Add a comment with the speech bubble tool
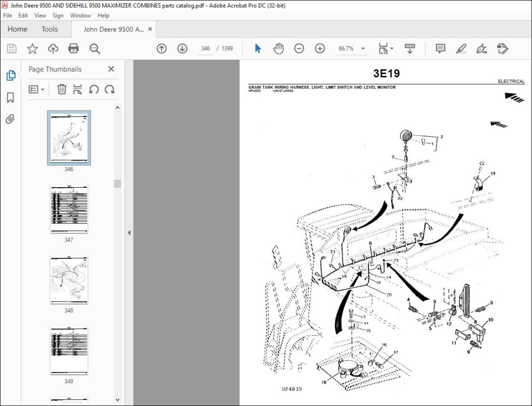This screenshot has height=406, width=532. tap(441, 48)
